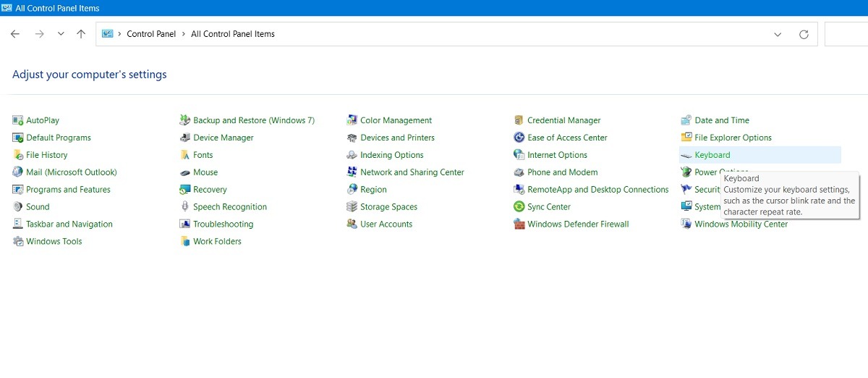
Task: Open the Recovery icon
Action: point(185,190)
